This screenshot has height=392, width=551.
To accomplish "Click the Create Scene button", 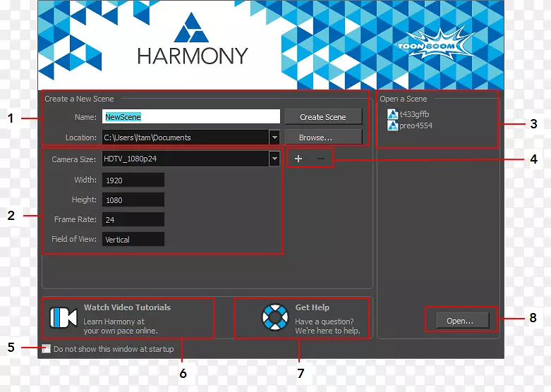I will click(x=323, y=117).
